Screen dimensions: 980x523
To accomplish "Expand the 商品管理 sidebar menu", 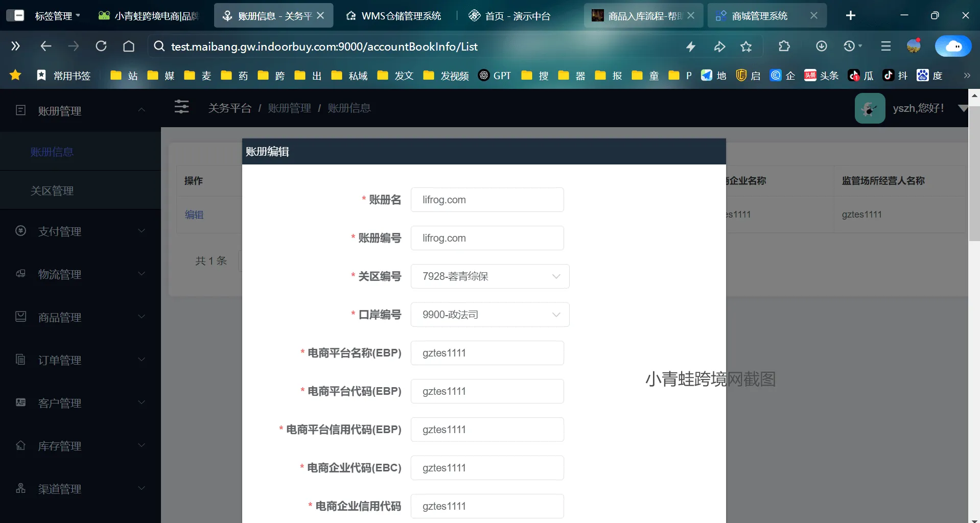I will (80, 317).
